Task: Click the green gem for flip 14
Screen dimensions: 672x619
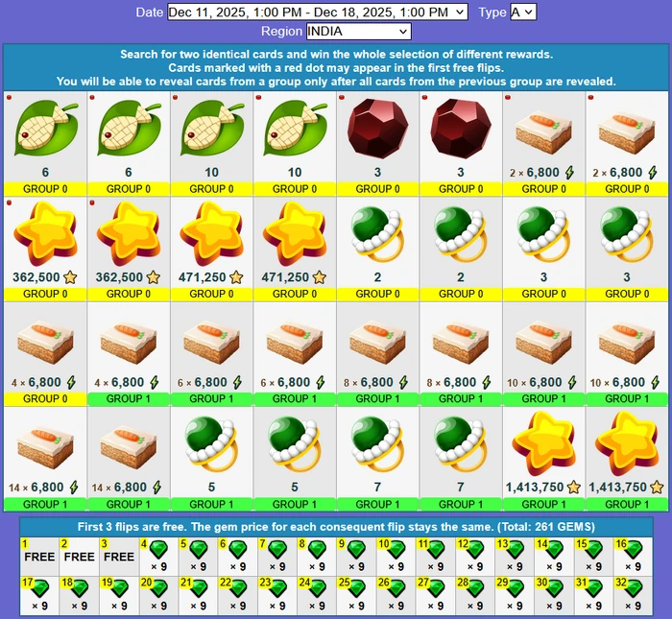Action: [x=554, y=550]
